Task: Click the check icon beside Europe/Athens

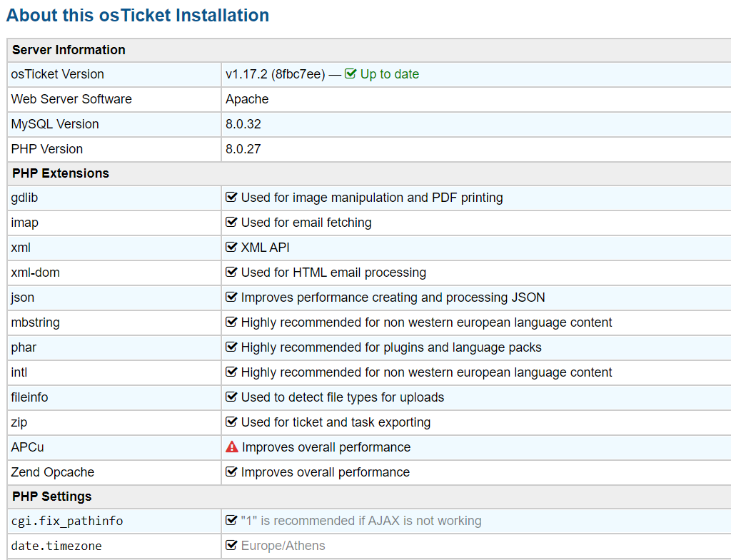Action: [231, 546]
